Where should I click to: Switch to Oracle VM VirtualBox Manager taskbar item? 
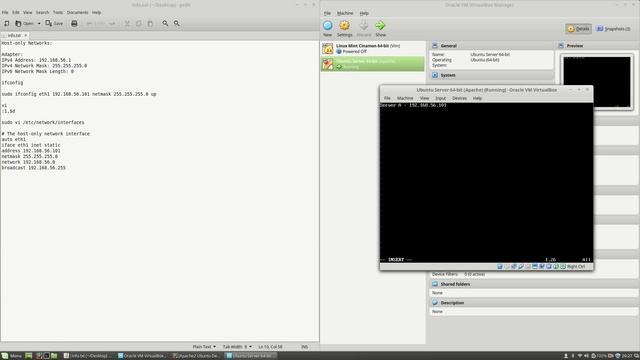[142, 356]
